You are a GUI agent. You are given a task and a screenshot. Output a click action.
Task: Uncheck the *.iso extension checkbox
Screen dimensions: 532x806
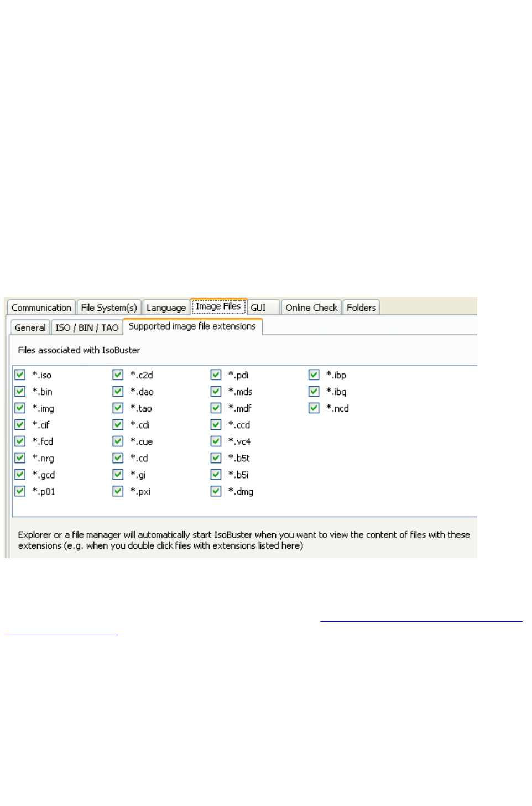point(20,375)
